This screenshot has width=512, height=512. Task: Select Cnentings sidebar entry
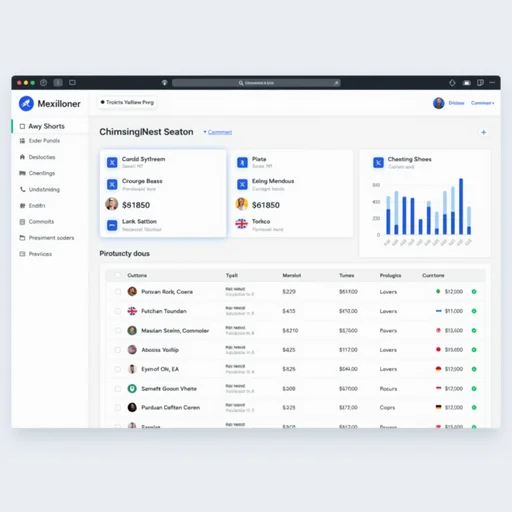(x=42, y=173)
